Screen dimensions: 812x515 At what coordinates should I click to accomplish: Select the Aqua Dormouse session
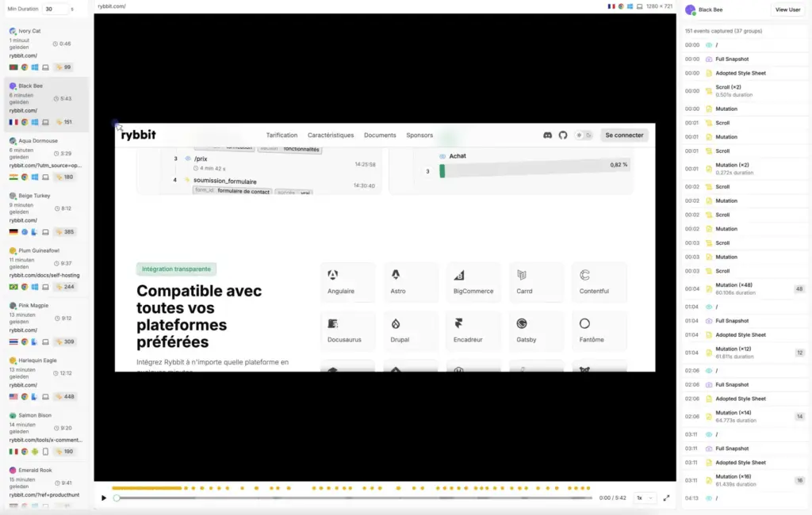click(44, 158)
